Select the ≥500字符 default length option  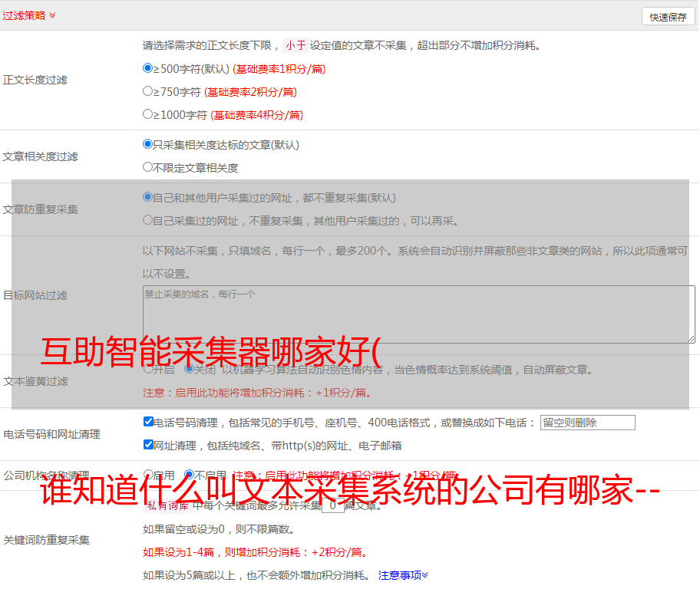[x=148, y=68]
